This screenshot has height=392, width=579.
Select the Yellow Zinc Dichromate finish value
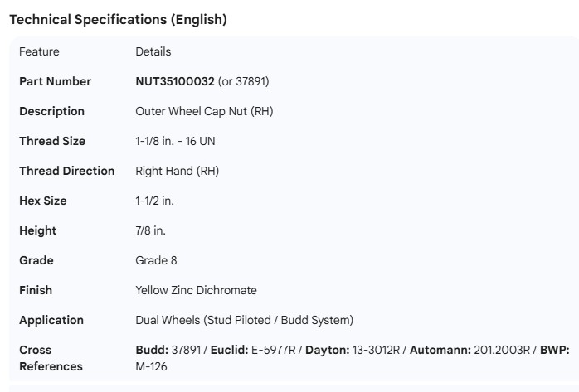click(x=196, y=290)
